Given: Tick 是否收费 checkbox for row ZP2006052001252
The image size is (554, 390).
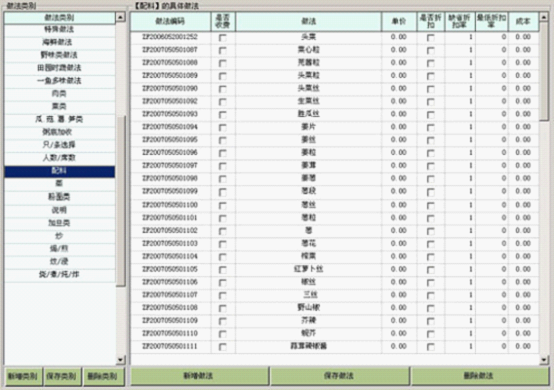Looking at the screenshot, I should tap(223, 38).
